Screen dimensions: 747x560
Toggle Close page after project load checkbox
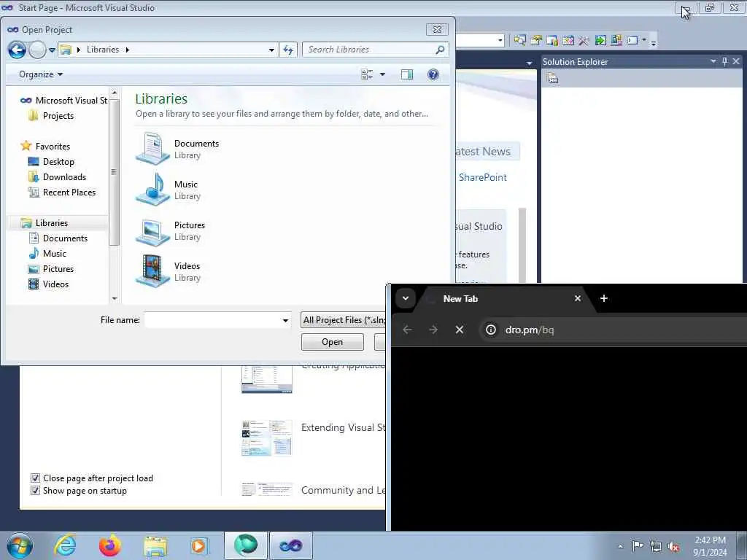point(35,478)
